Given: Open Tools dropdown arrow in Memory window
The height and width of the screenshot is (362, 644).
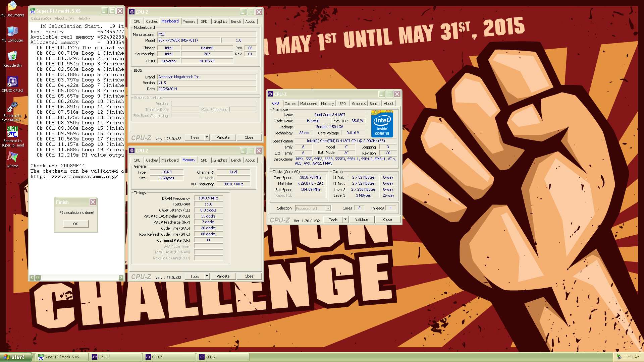Looking at the screenshot, I should click(x=207, y=276).
